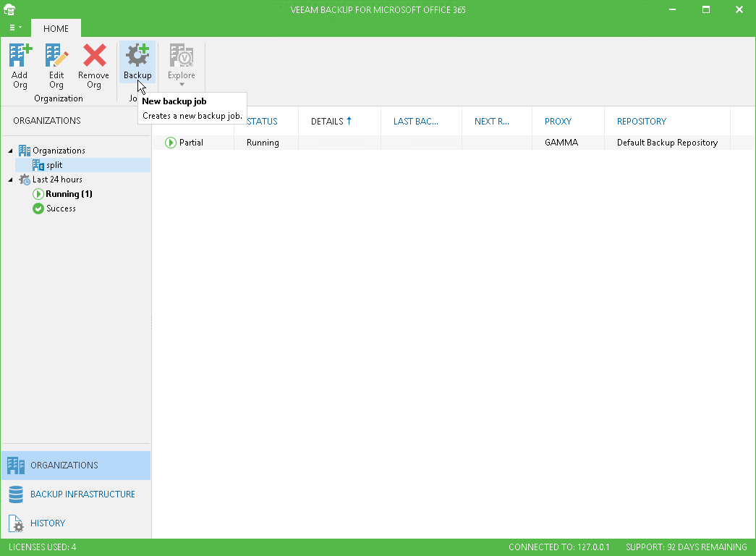756x556 pixels.
Task: Click the GAMMA proxy cell
Action: tap(561, 143)
